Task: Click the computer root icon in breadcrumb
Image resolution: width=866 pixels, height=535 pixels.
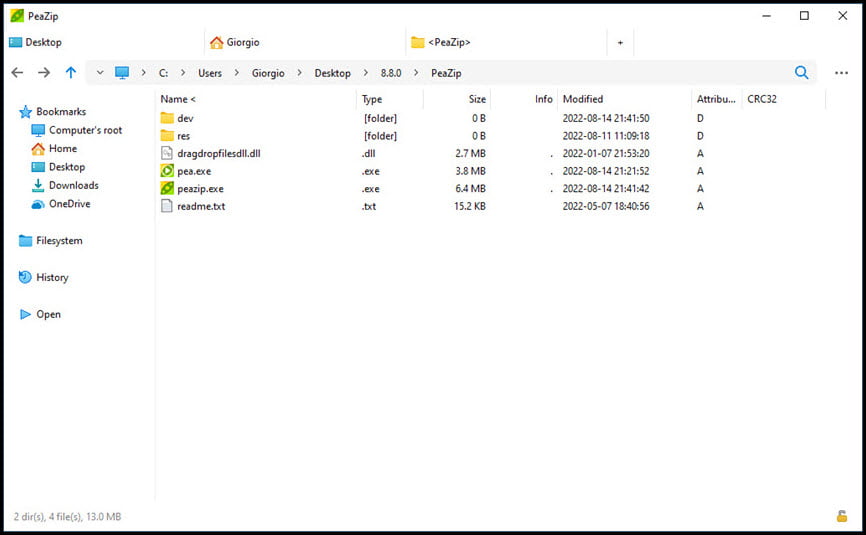Action: click(122, 72)
